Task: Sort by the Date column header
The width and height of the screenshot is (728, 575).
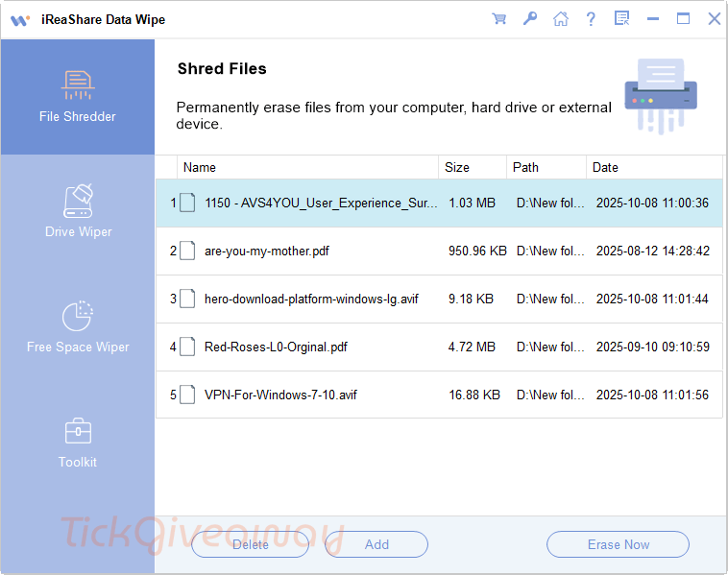Action: [x=654, y=167]
